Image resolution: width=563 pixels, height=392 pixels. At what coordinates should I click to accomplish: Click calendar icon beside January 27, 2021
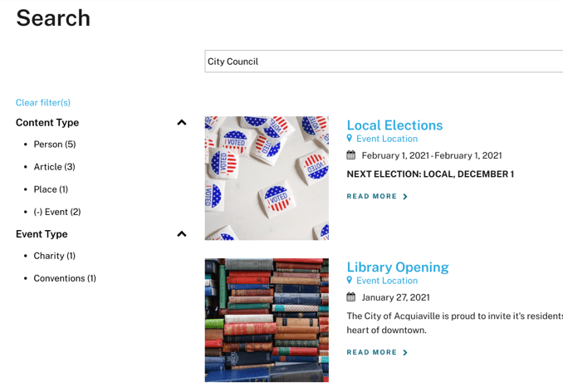[351, 297]
